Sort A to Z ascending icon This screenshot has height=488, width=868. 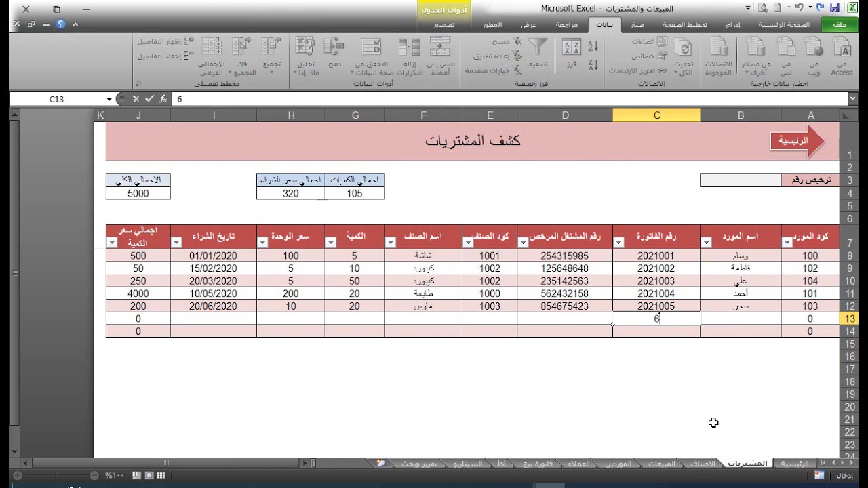(x=593, y=46)
